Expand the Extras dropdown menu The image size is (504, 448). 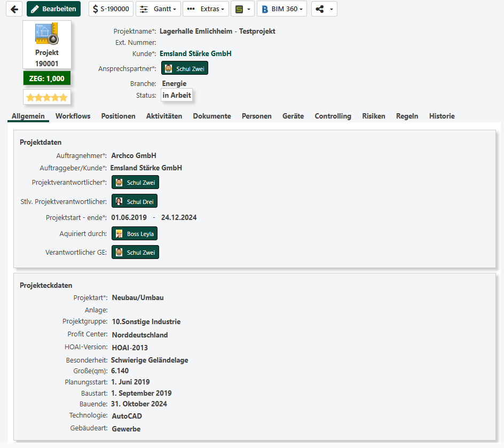pos(206,9)
